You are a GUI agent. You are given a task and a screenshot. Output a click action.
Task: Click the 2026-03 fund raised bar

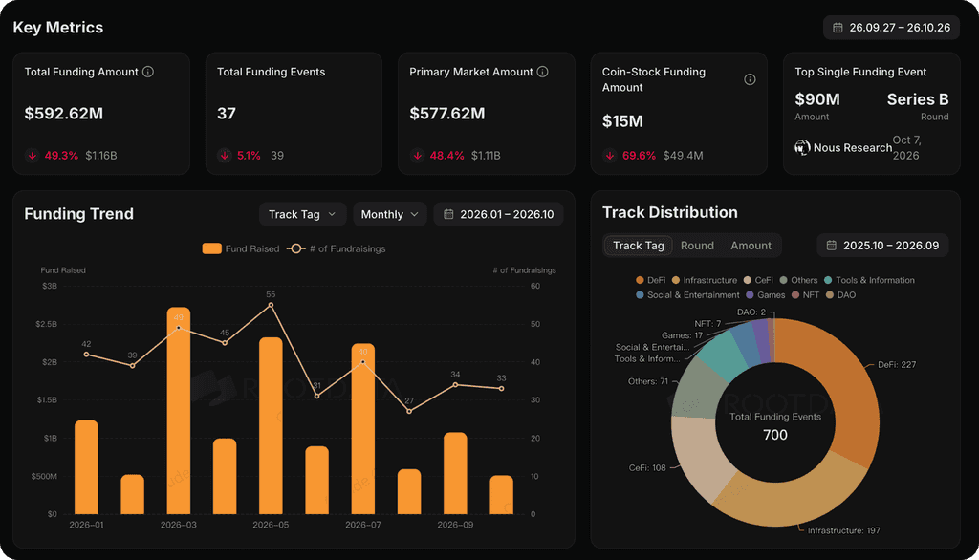point(179,411)
